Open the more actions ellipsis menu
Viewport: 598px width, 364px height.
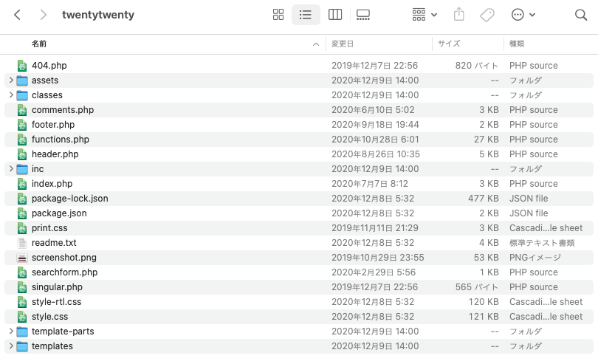(x=523, y=15)
